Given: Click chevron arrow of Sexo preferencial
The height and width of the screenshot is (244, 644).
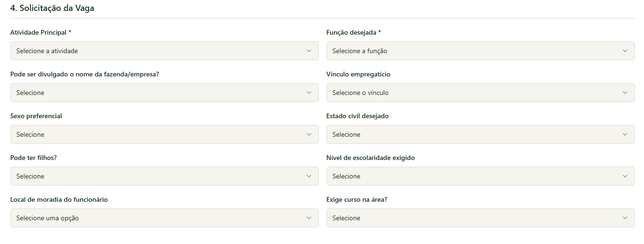Looking at the screenshot, I should pos(309,134).
